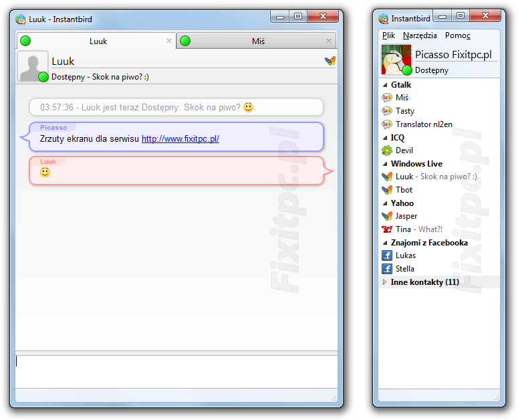Click Luuk's silhouette avatar in conversation header

point(33,66)
